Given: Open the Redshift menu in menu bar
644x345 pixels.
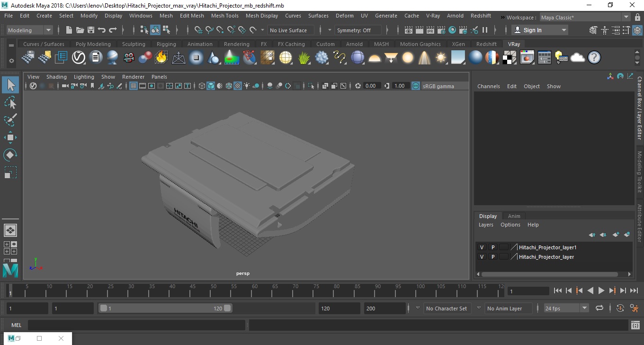Looking at the screenshot, I should point(481,16).
